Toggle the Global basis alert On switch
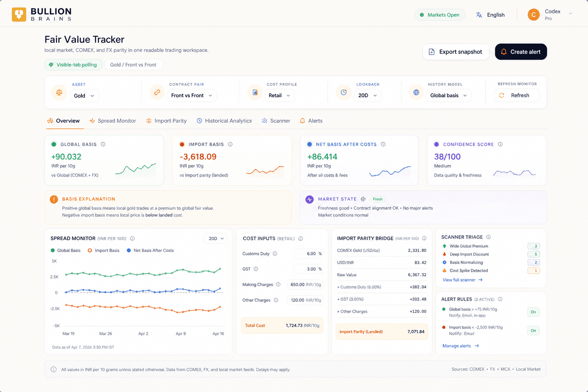This screenshot has height=392, width=588. point(533,312)
